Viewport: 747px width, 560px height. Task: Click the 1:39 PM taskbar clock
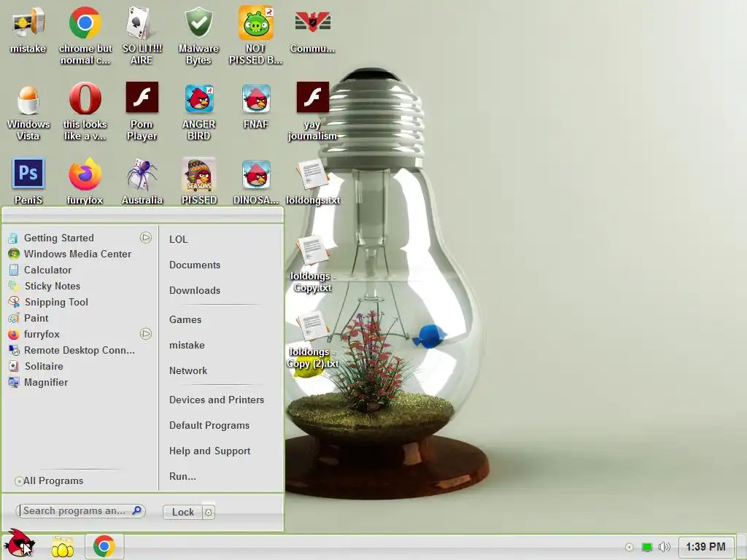tap(705, 547)
